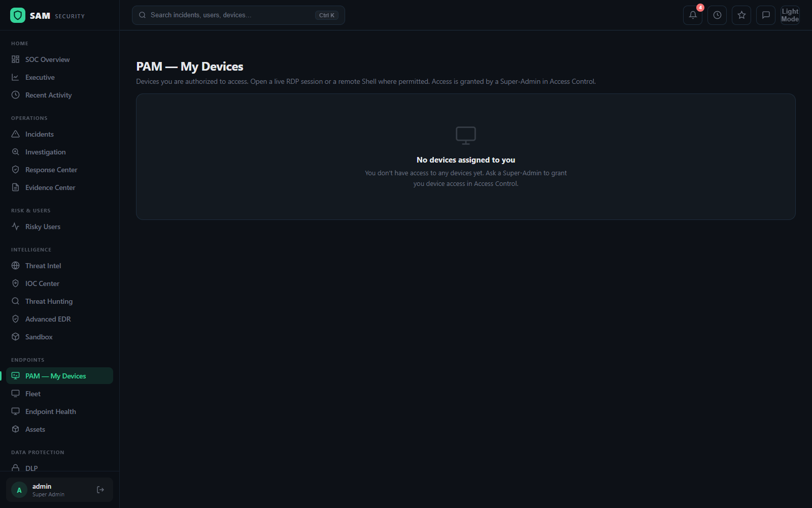Click the SAM SECURITY brand text

pyautogui.click(x=57, y=16)
